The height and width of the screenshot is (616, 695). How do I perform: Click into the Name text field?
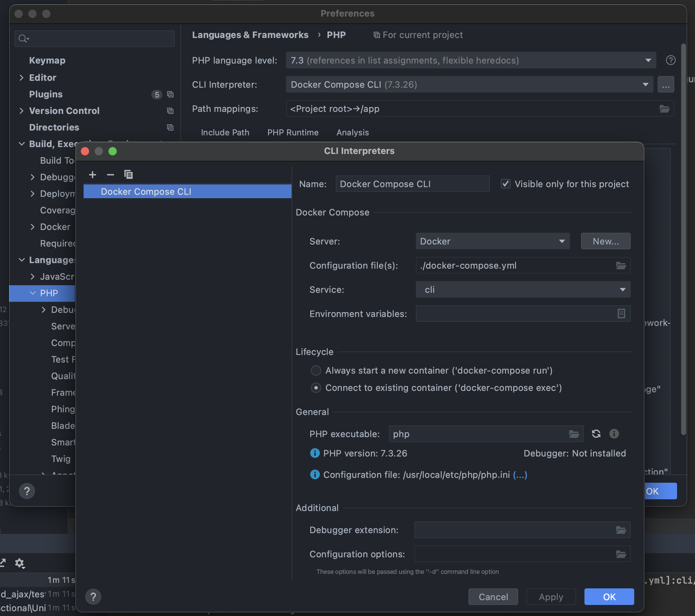(x=412, y=184)
